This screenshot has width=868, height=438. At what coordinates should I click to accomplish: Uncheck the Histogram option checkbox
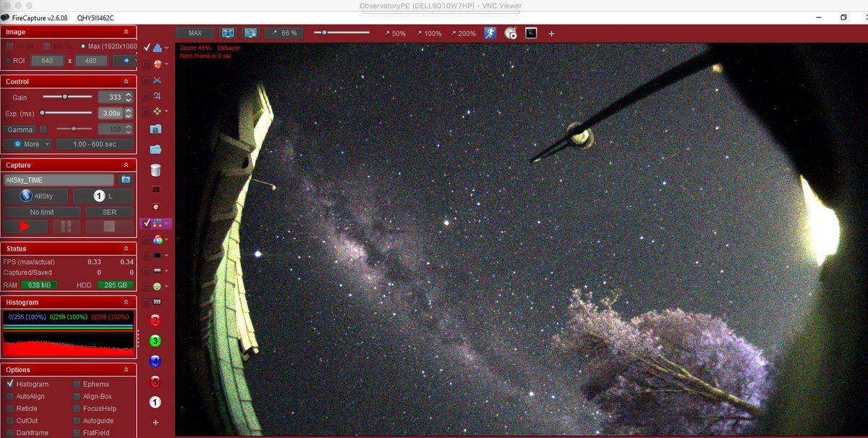click(x=10, y=384)
